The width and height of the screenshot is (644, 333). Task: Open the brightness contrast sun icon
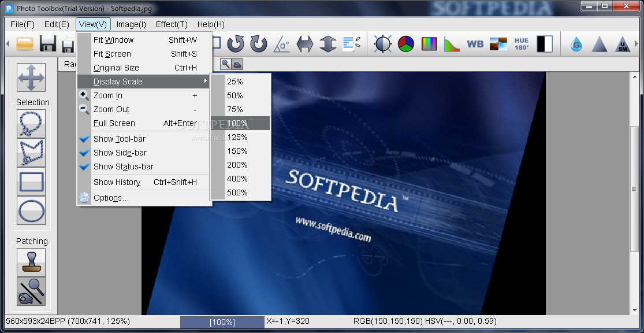point(383,43)
